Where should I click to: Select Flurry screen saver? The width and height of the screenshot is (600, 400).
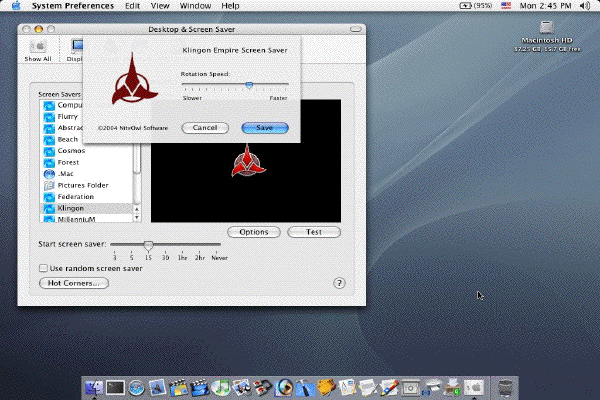(x=86, y=116)
